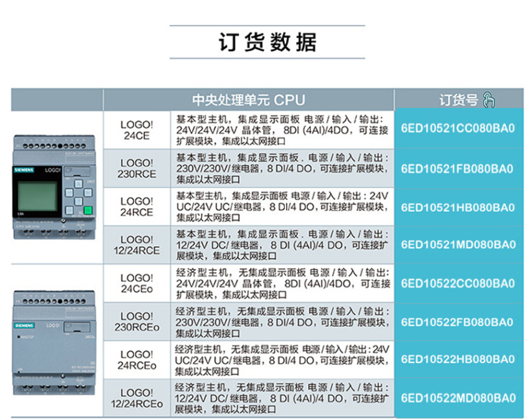528x420 pixels.
Task: Select order number 6ED10522HB080BA0
Action: (458, 359)
